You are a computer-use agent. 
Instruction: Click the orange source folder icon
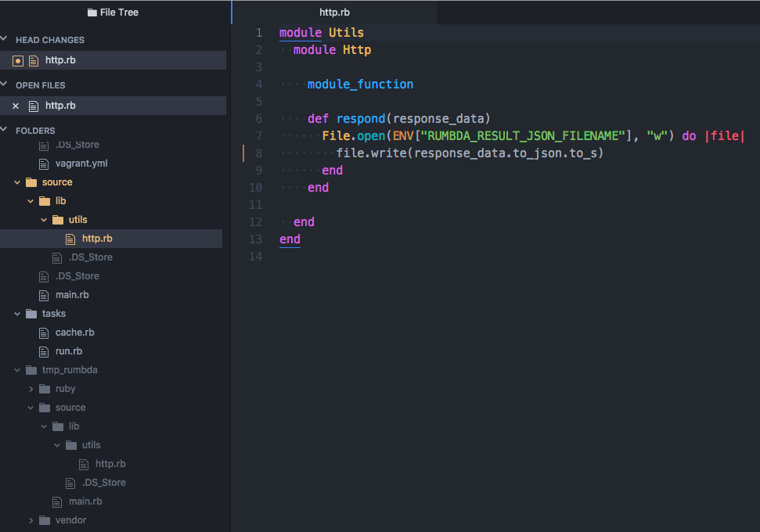pyautogui.click(x=31, y=182)
